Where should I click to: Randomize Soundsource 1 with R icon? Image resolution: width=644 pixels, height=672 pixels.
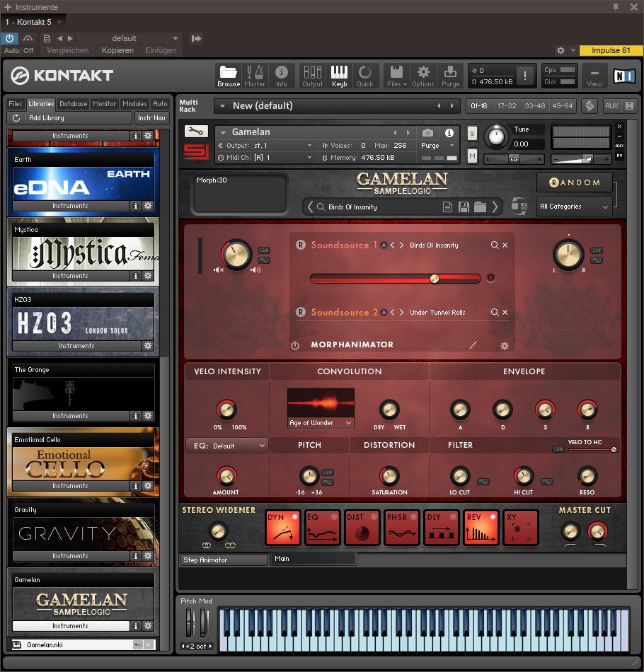301,245
